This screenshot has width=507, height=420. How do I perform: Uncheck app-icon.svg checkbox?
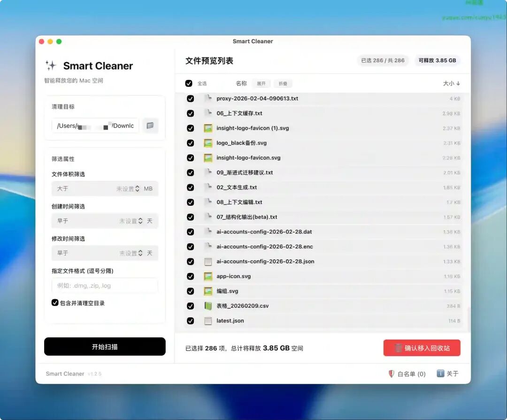point(191,276)
